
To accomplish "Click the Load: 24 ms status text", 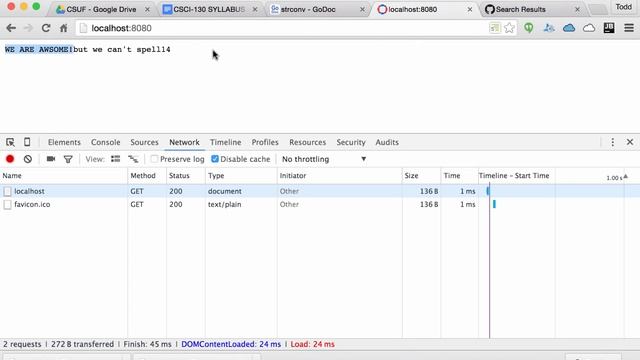I will 312,344.
